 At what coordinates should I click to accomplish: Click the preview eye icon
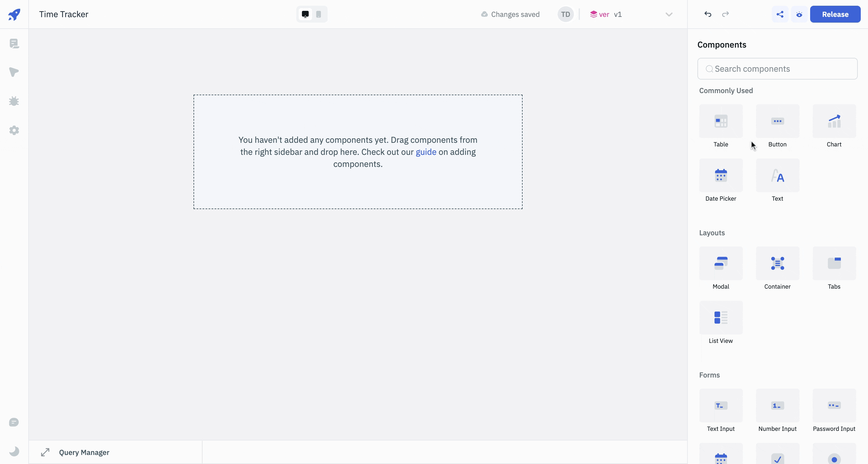point(799,14)
